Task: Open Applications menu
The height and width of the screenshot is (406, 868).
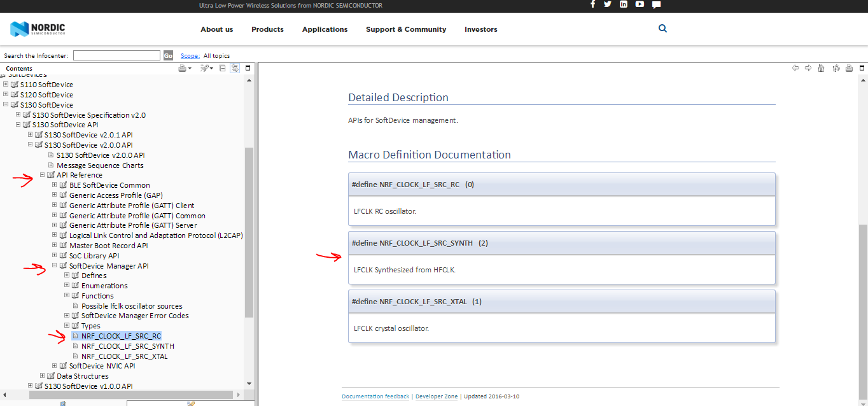Action: click(325, 29)
